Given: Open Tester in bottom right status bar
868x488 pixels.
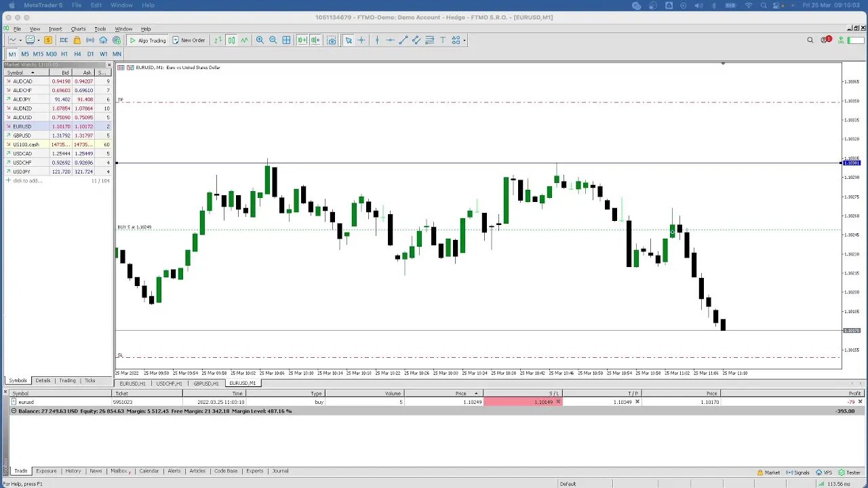Looking at the screenshot, I should pos(850,472).
